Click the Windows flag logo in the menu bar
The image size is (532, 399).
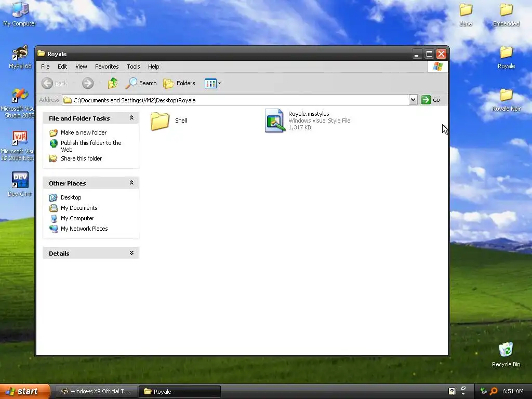[x=437, y=66]
